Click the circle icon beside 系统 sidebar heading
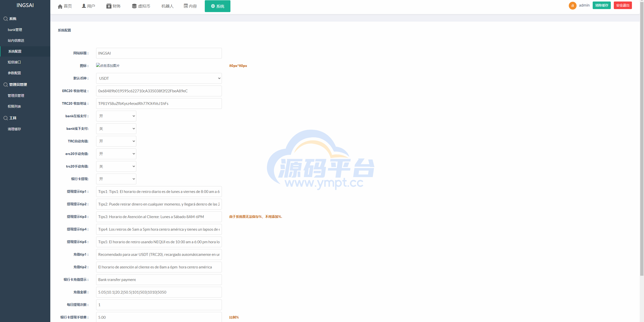The height and width of the screenshot is (322, 644). (x=6, y=19)
